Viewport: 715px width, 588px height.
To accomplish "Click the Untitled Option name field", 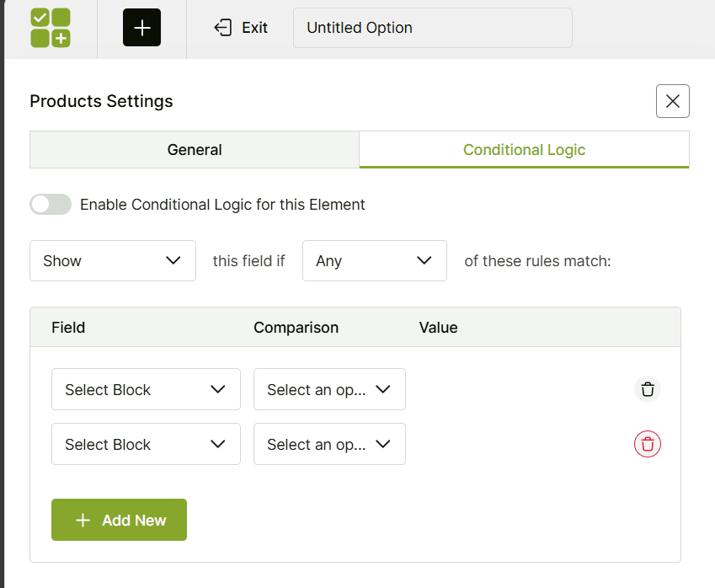I will 432,28.
